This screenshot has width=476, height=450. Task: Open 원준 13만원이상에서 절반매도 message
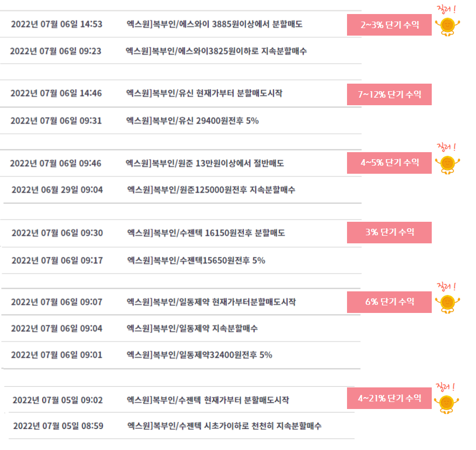(x=205, y=163)
